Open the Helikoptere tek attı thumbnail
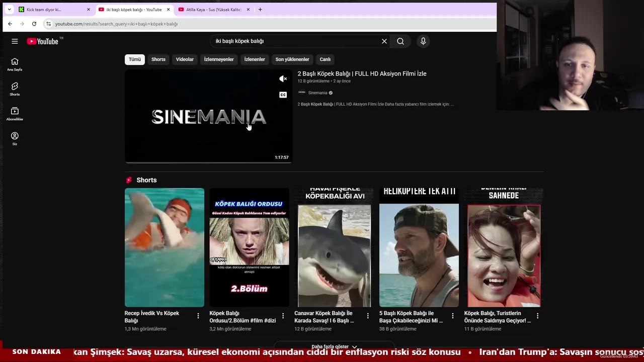This screenshot has height=362, width=644. [x=419, y=247]
